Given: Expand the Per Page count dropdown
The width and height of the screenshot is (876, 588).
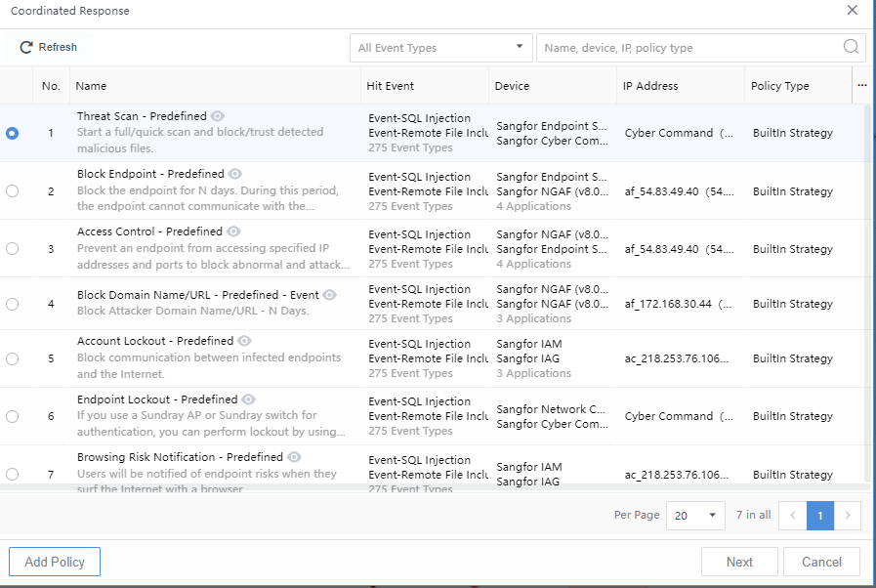Looking at the screenshot, I should tap(695, 515).
